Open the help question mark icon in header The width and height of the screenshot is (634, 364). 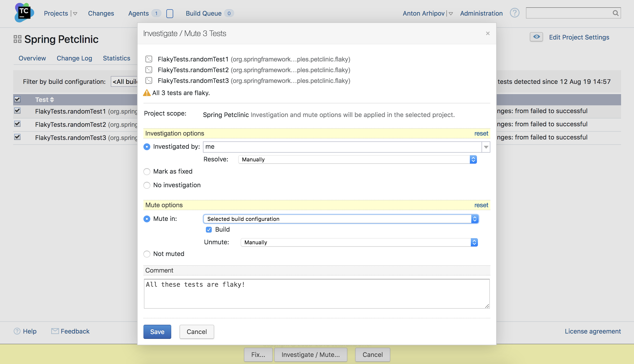[x=514, y=13]
